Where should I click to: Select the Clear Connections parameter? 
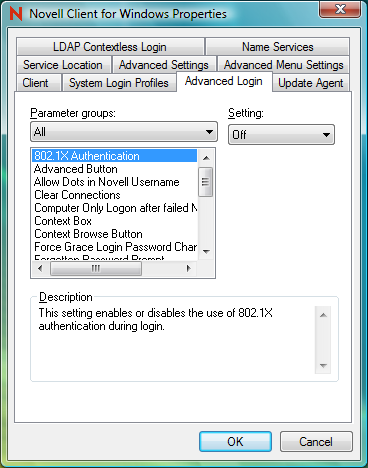pos(114,195)
